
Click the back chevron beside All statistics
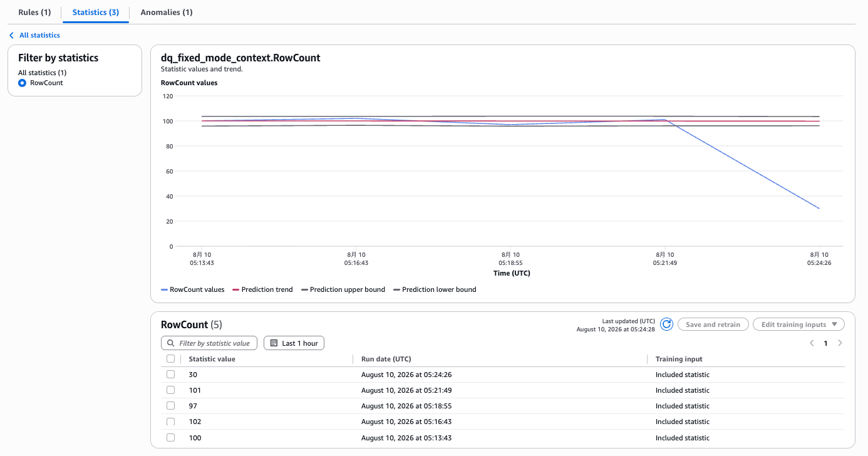tap(11, 36)
